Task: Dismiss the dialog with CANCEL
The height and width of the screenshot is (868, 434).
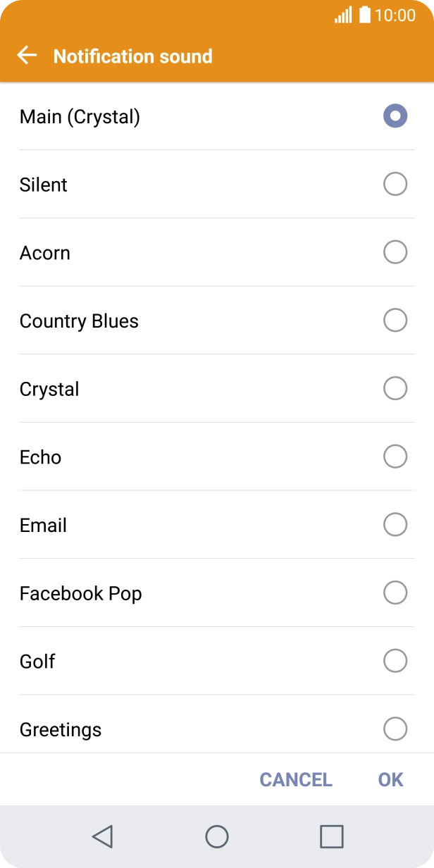Action: (296, 780)
